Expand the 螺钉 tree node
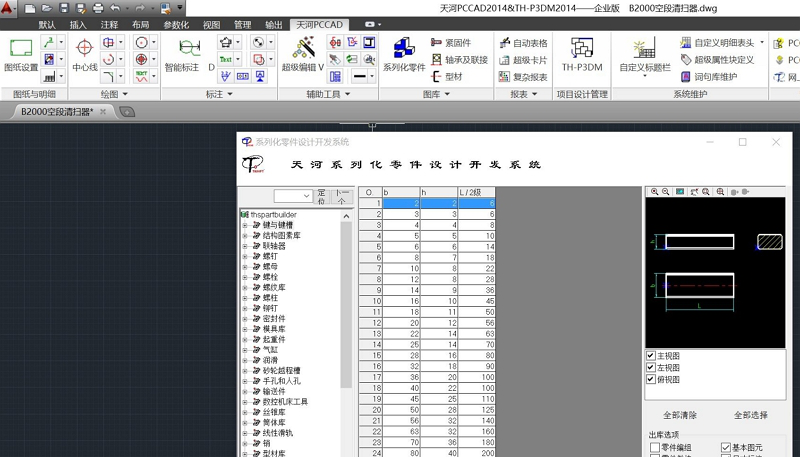The width and height of the screenshot is (800, 475). (244, 256)
